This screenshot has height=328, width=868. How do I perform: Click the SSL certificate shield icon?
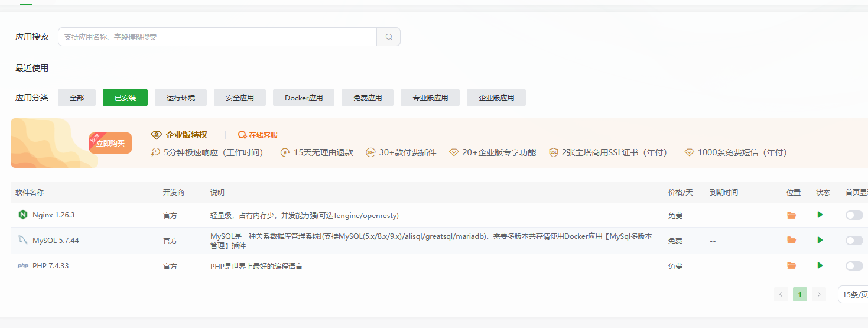click(x=554, y=152)
